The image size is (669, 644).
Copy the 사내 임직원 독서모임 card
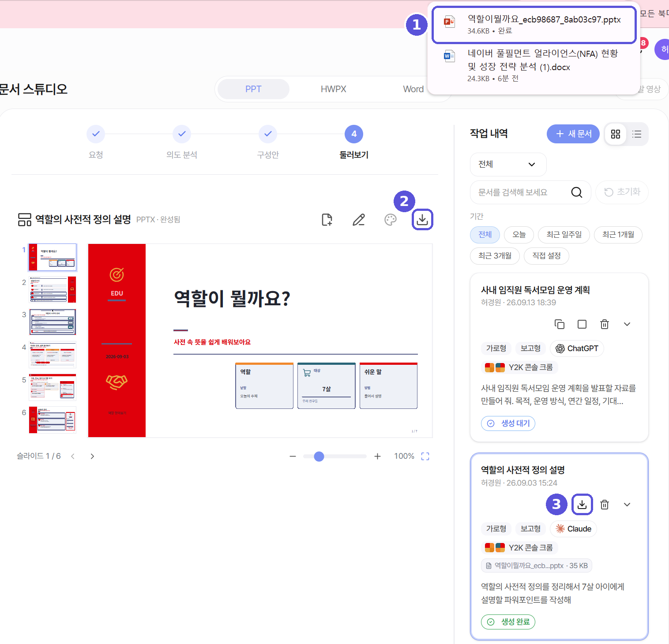pyautogui.click(x=560, y=324)
